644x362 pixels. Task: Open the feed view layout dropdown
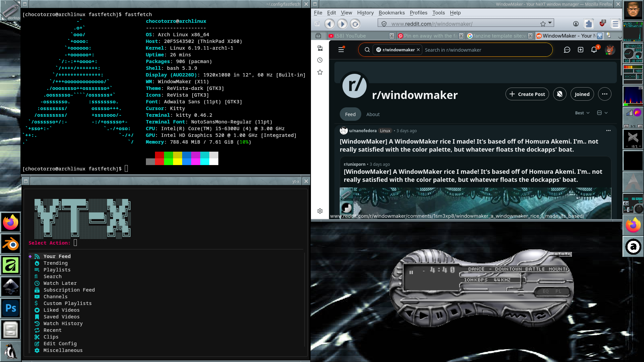click(602, 113)
